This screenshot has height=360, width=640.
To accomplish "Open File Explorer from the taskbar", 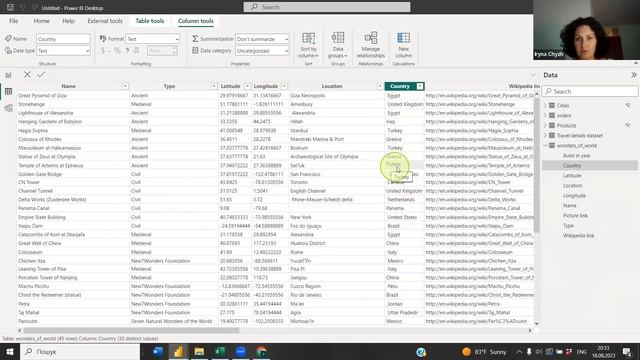I will (x=199, y=351).
